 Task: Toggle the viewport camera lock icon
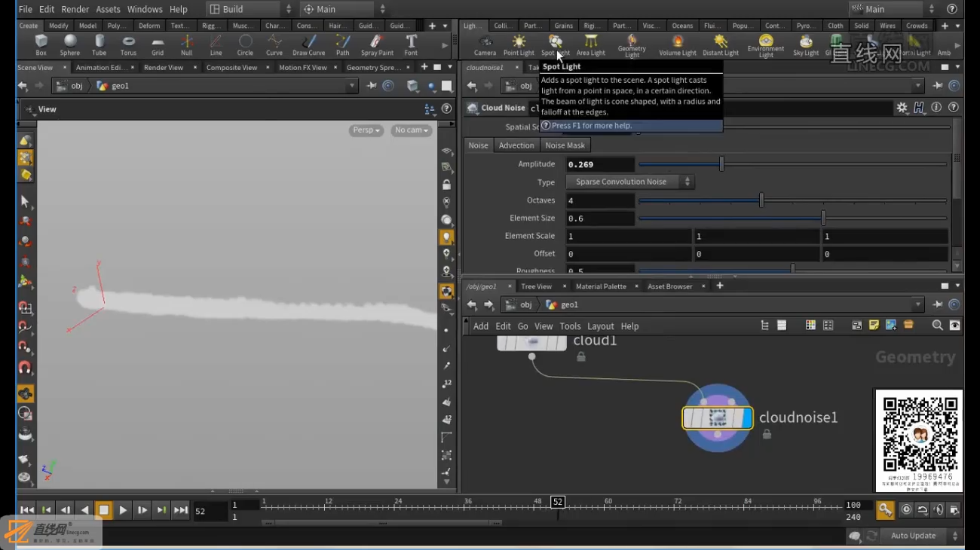click(x=447, y=185)
